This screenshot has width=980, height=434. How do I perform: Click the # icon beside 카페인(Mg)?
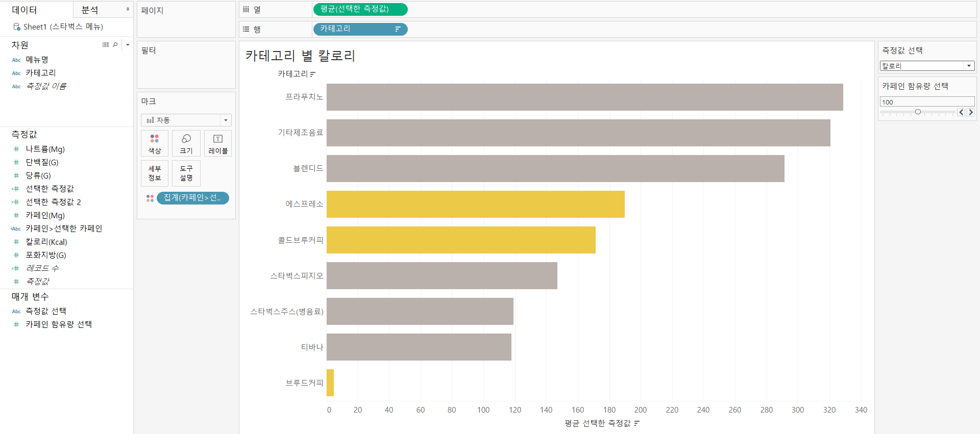(16, 215)
